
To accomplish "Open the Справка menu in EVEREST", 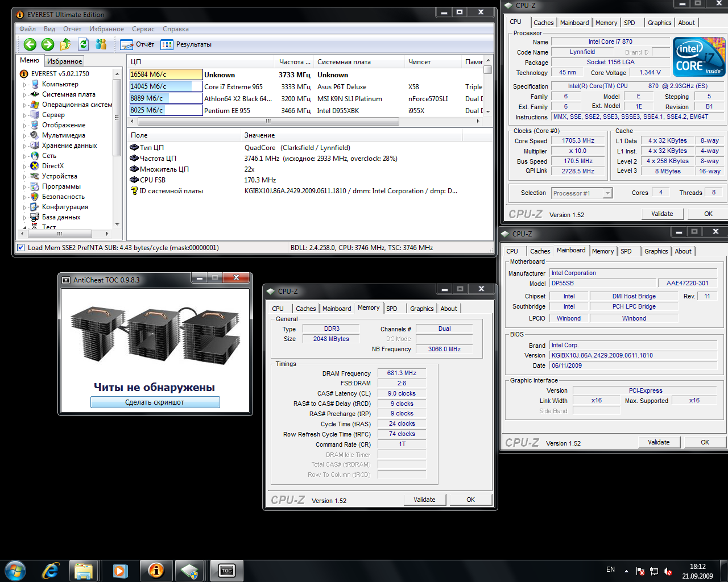I will pos(176,29).
